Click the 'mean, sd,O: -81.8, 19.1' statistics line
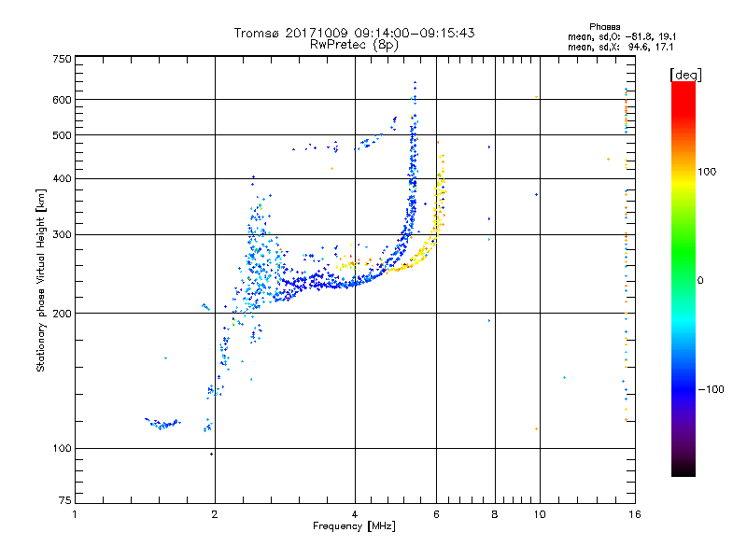The image size is (747, 560). click(622, 36)
